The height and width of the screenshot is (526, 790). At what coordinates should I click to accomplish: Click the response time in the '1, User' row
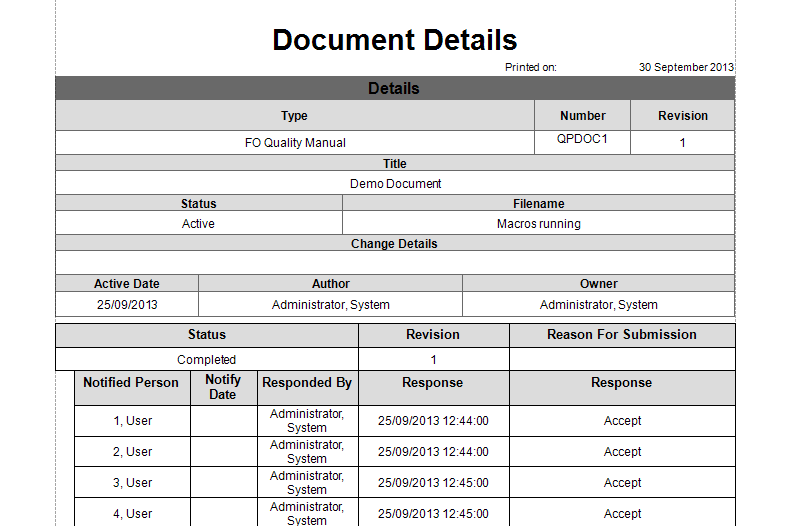[433, 421]
